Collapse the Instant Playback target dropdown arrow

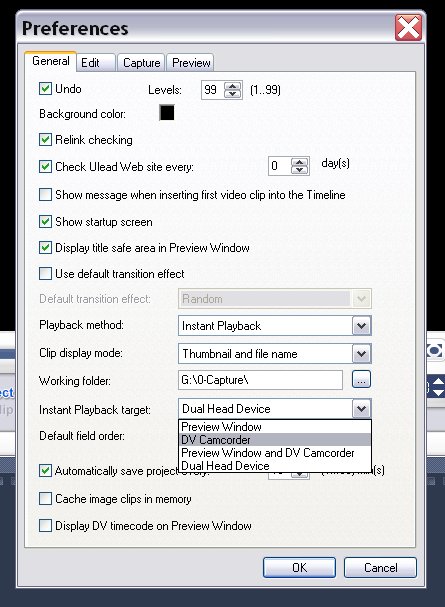pyautogui.click(x=361, y=408)
